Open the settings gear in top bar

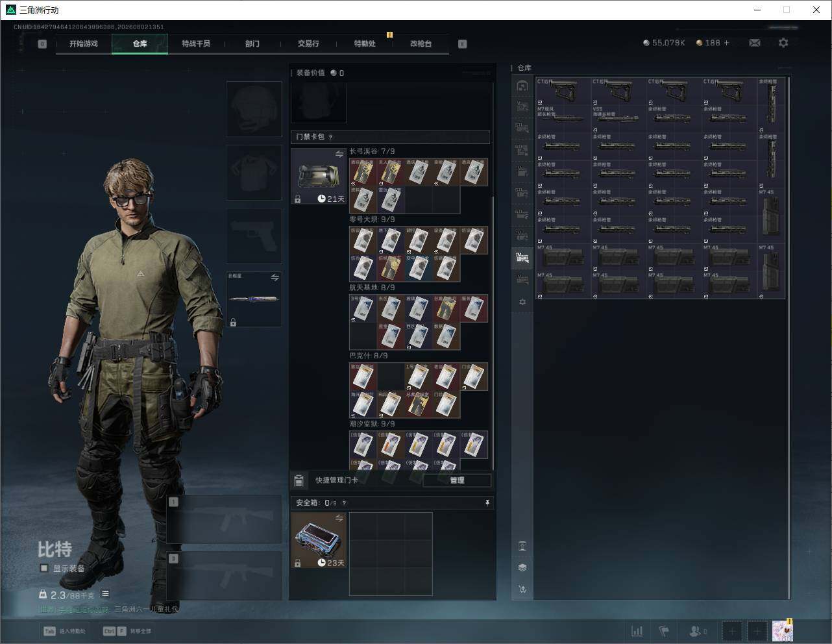783,43
